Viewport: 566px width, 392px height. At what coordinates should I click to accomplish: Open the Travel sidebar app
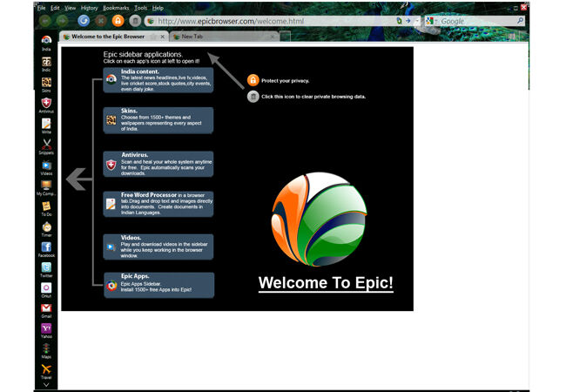(46, 371)
